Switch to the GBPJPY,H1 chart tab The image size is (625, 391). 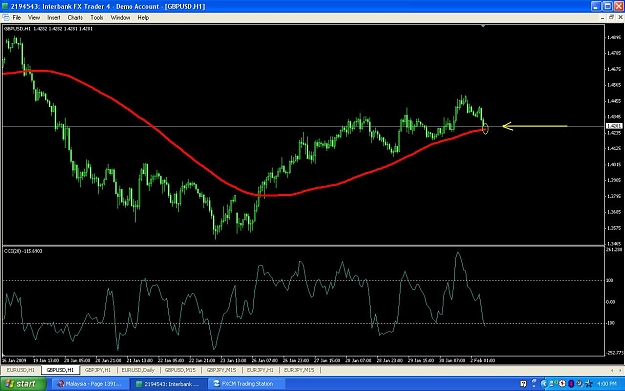point(98,370)
